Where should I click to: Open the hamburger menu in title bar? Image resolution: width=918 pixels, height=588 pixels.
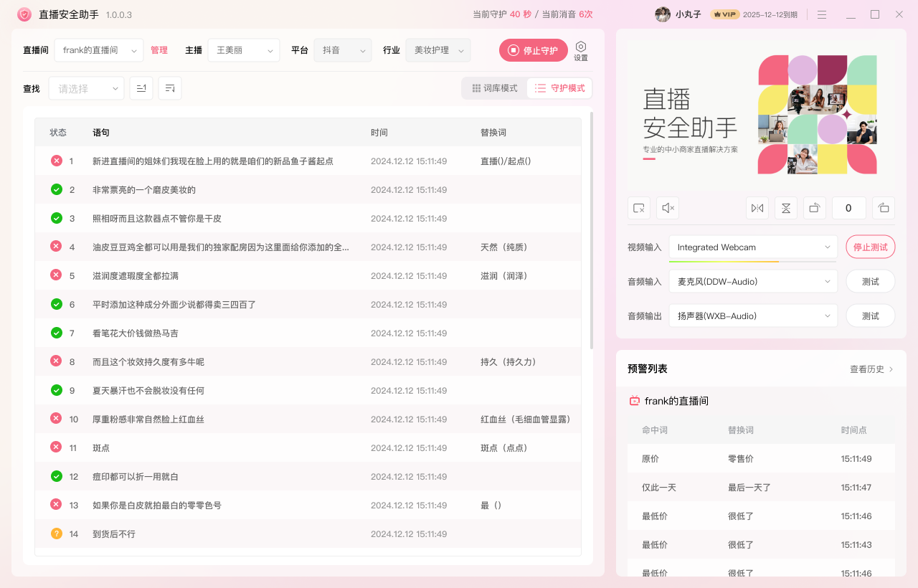822,14
